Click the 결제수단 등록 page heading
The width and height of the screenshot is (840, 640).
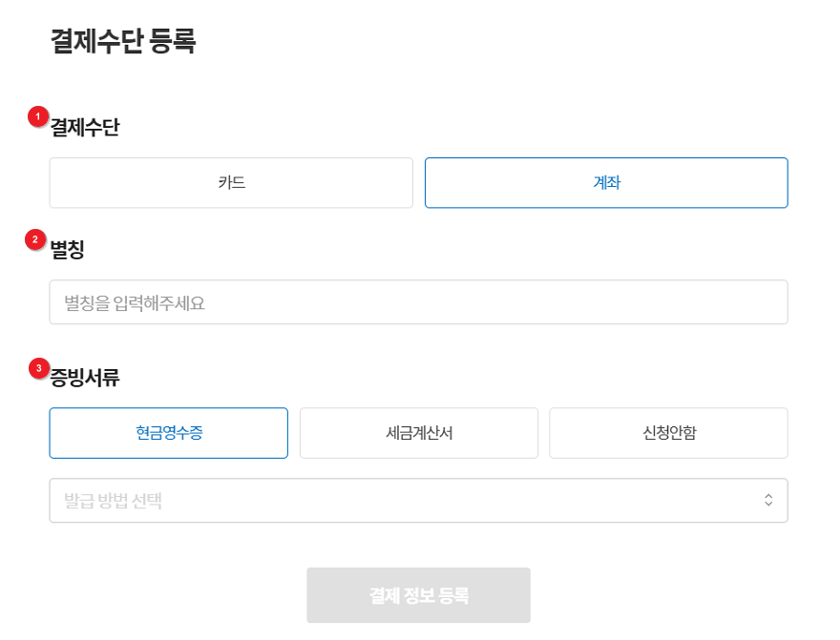(123, 42)
